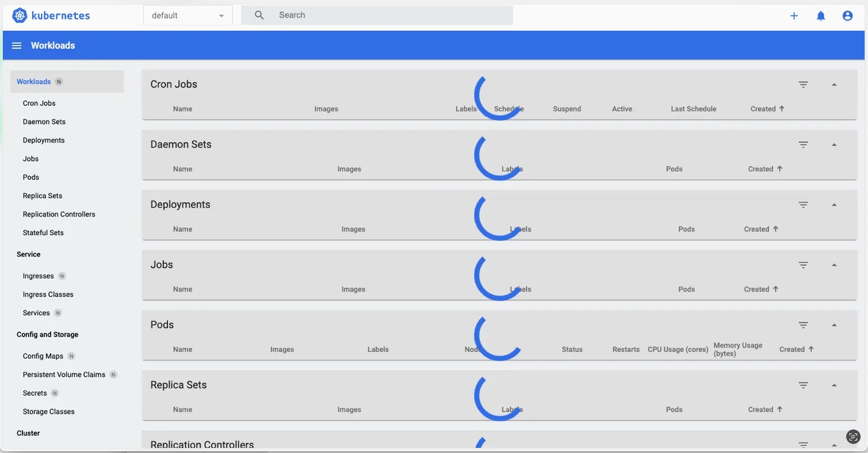Viewport: 868px width, 453px height.
Task: Sort Pods by Created column
Action: click(792, 350)
